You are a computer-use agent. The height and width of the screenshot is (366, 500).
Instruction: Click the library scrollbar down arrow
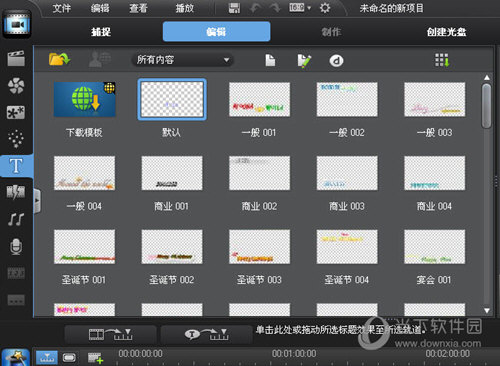[x=487, y=311]
